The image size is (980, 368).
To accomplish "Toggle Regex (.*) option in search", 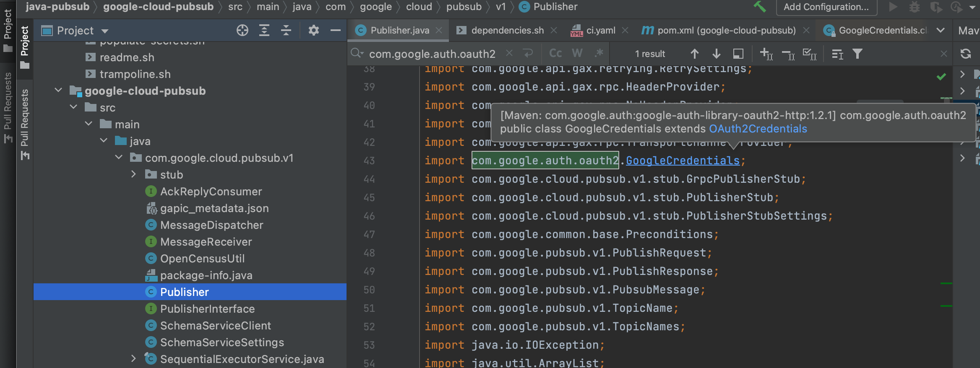I will pos(599,53).
